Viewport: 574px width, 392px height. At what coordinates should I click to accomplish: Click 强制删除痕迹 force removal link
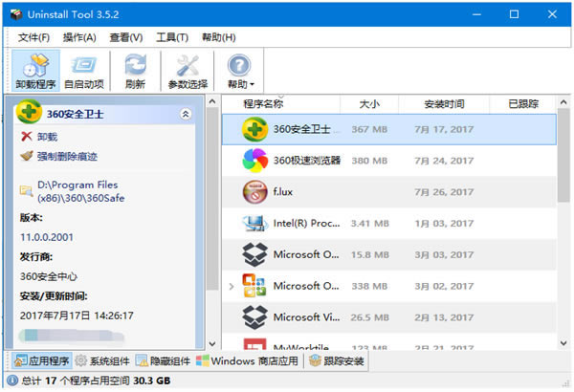[x=67, y=157]
